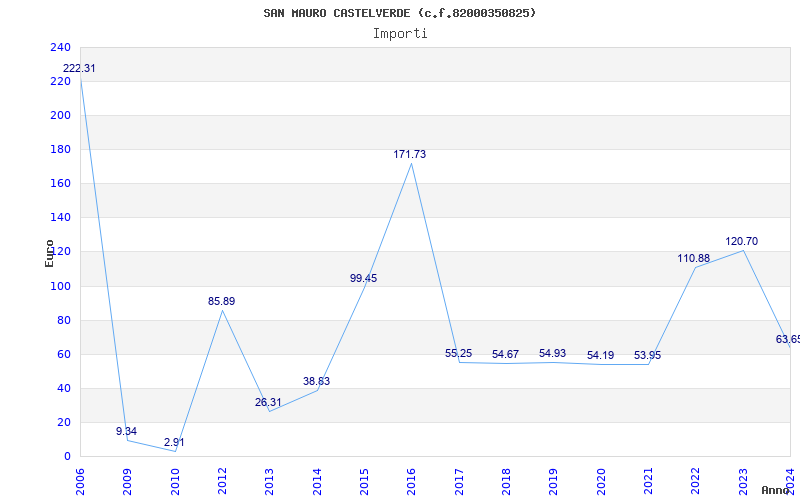This screenshot has height=500, width=800.
Task: Select the 2.91 data point label
Action: tap(174, 442)
